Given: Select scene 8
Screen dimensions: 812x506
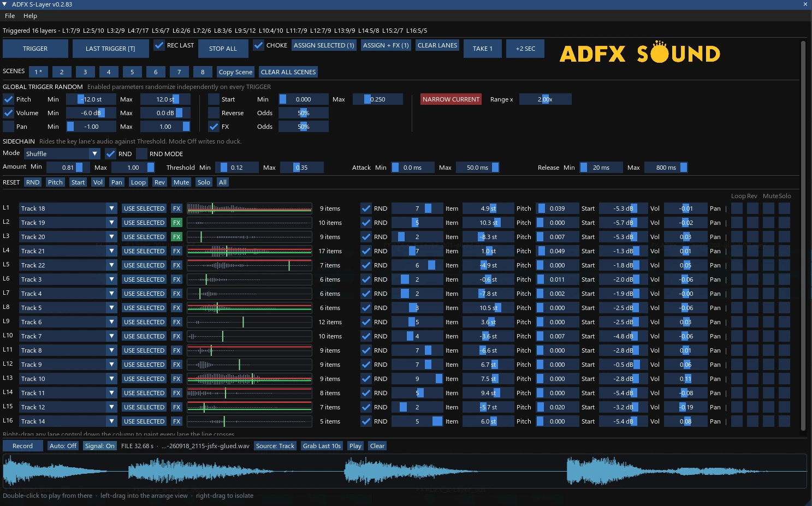Looking at the screenshot, I should point(203,72).
